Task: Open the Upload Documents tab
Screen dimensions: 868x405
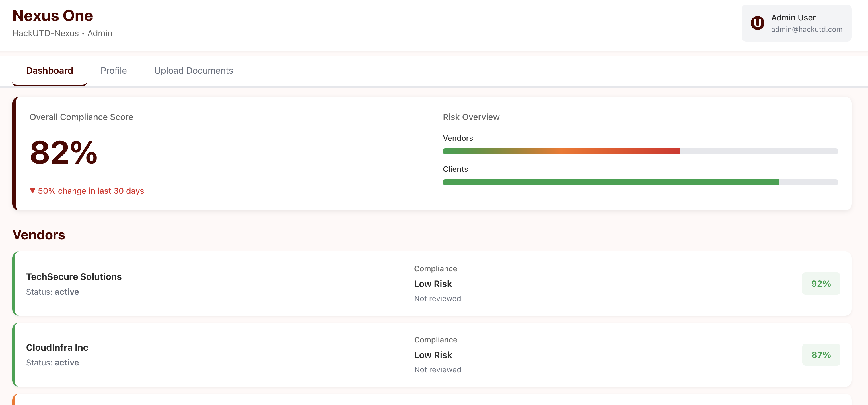Action: pos(194,71)
